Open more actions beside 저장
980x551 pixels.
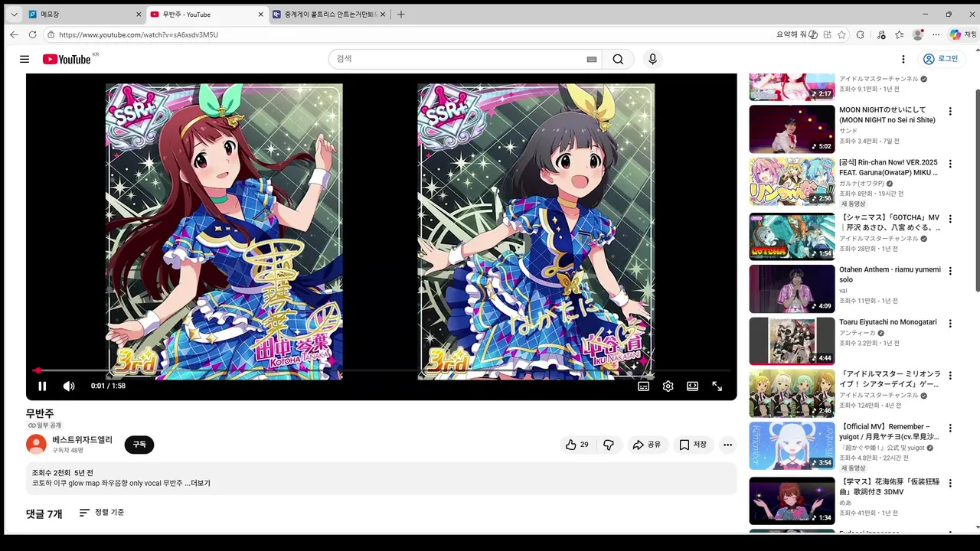coord(727,445)
